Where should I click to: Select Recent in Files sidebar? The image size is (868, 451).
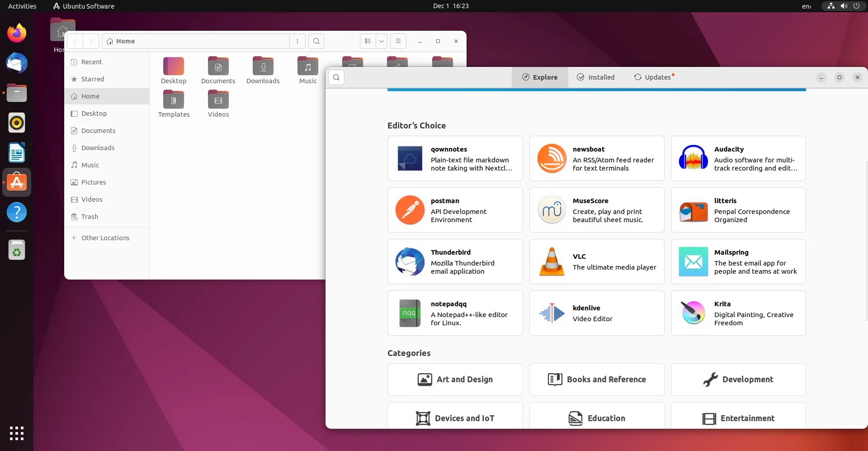107,62
